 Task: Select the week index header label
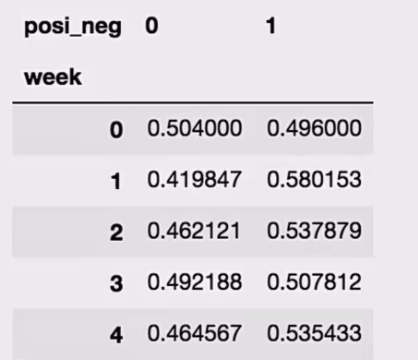coord(53,77)
